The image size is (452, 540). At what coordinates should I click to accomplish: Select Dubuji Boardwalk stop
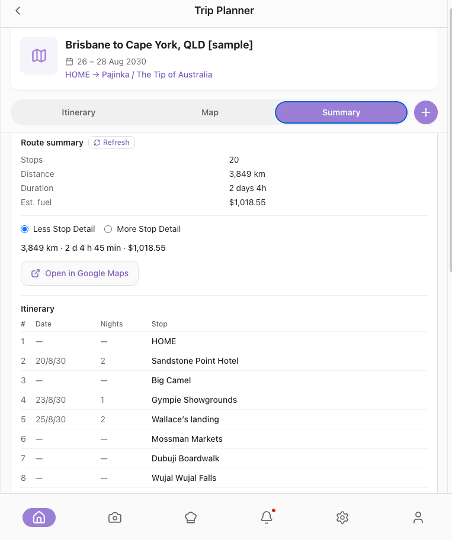click(224, 458)
